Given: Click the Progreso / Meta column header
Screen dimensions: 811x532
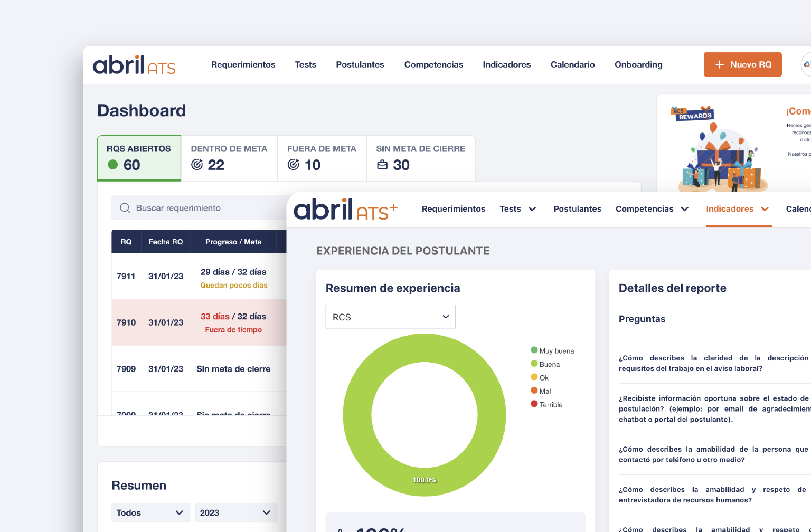Looking at the screenshot, I should coord(233,242).
